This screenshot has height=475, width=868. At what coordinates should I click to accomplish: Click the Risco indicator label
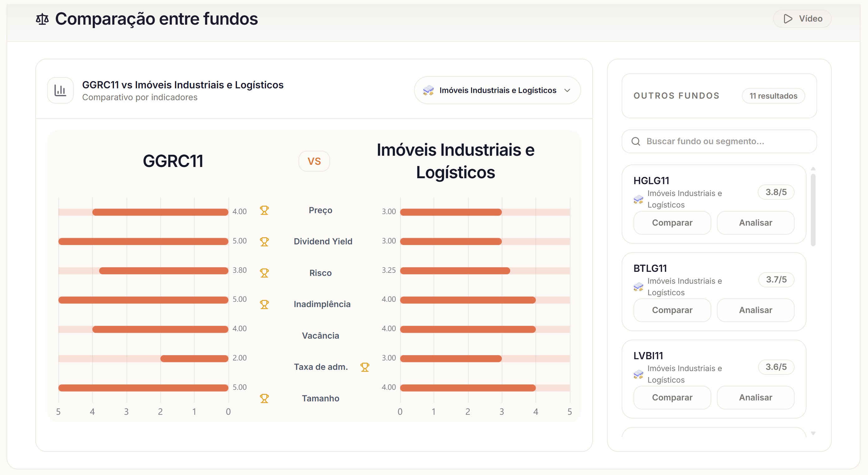(320, 273)
